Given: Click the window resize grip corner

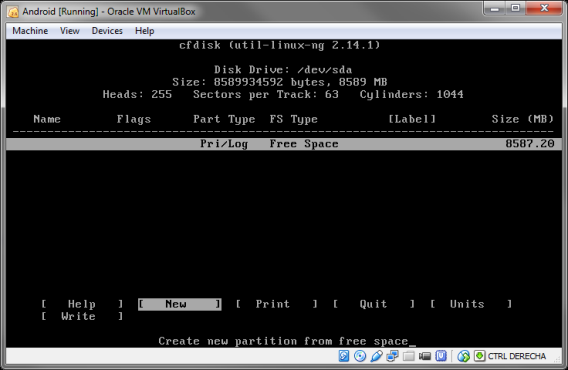Looking at the screenshot, I should (x=558, y=360).
